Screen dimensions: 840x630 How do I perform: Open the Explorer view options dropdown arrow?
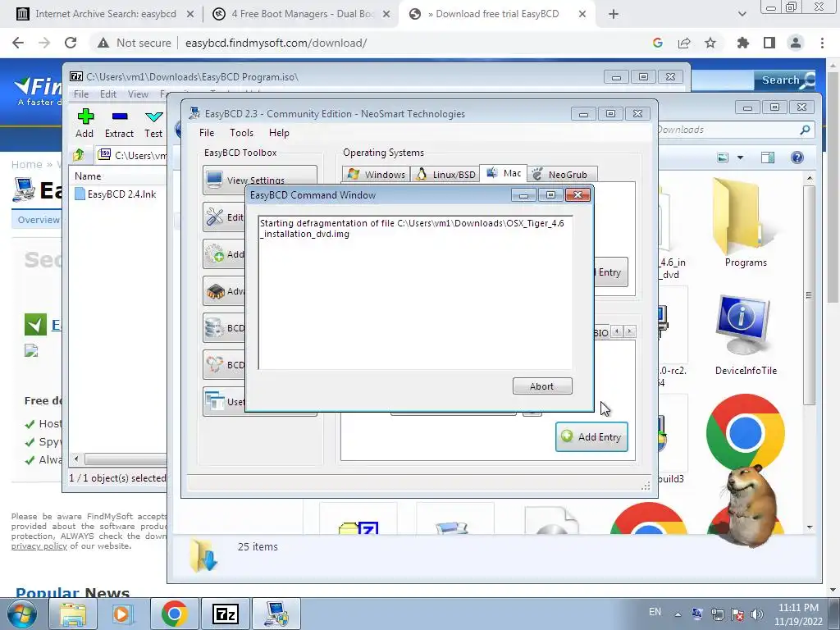(x=741, y=157)
